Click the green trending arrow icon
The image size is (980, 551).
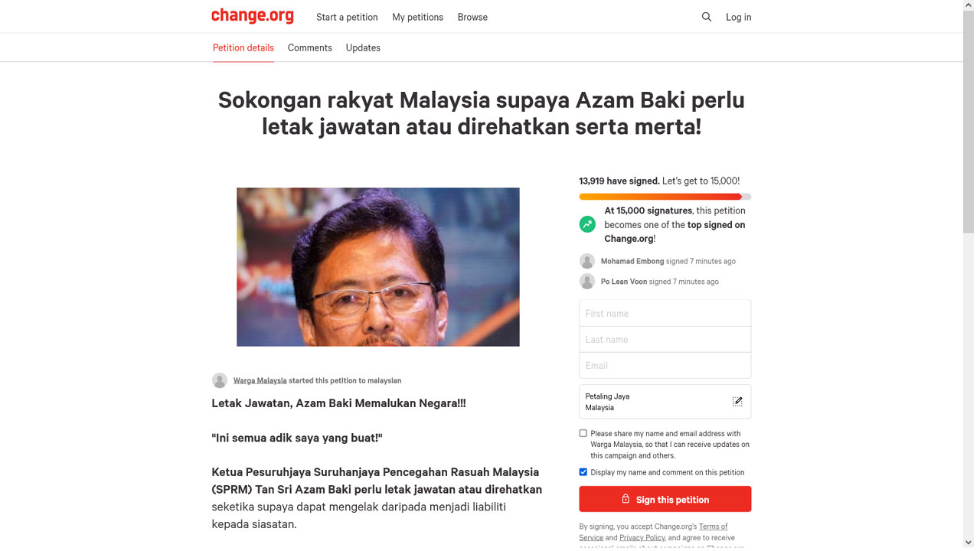pos(587,224)
